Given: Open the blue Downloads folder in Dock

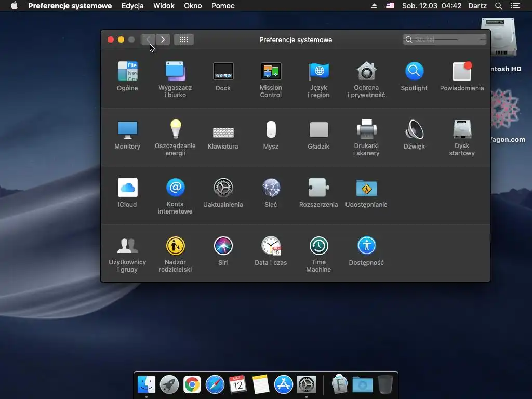Looking at the screenshot, I should pos(362,385).
